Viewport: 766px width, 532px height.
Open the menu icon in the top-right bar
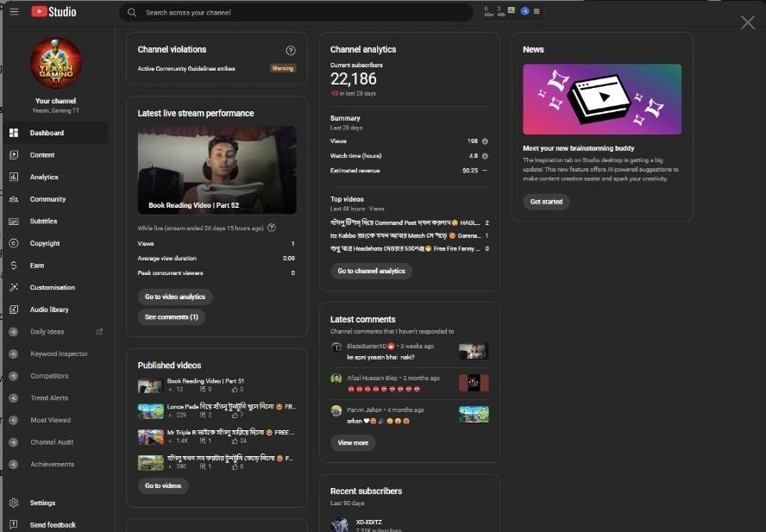point(537,11)
